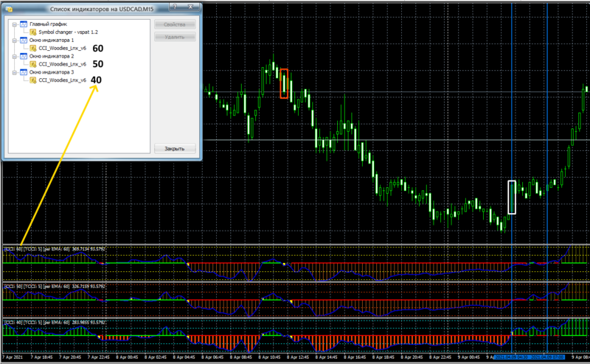Click the question mark help button in dialog title

click(x=175, y=7)
